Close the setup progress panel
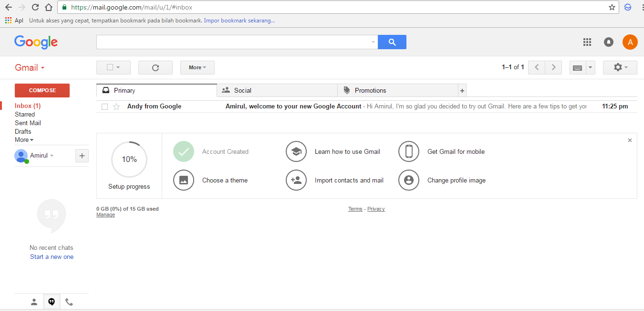 tap(630, 140)
